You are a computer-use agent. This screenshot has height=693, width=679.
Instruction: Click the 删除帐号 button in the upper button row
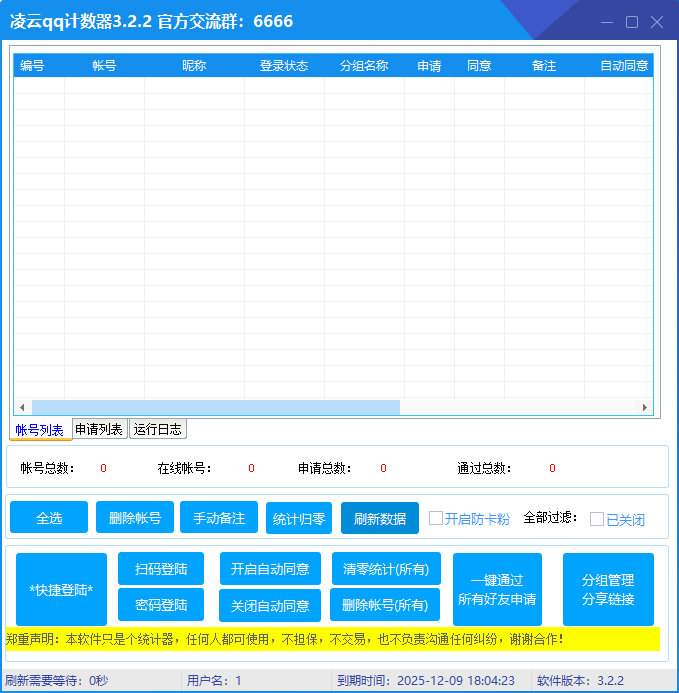(135, 518)
